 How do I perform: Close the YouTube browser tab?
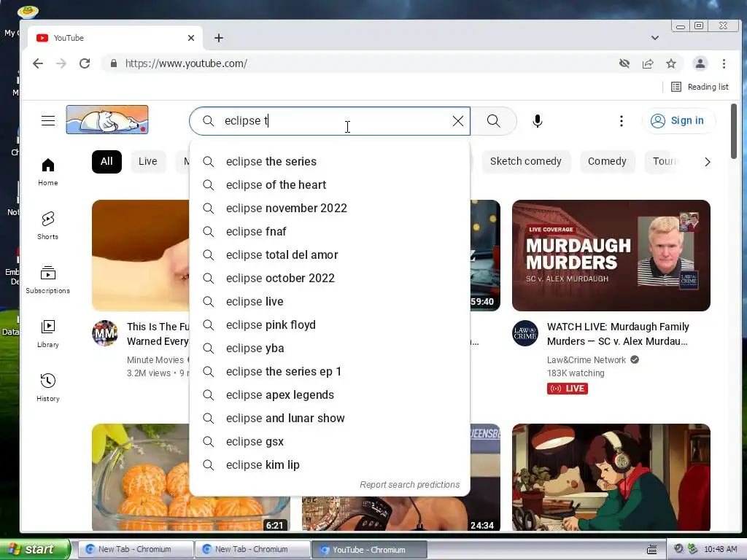click(191, 38)
